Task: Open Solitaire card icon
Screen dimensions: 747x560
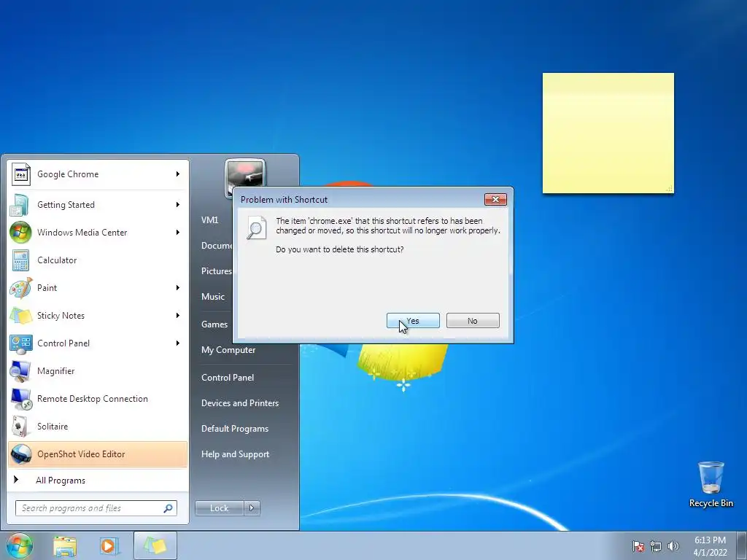Action: (20, 426)
